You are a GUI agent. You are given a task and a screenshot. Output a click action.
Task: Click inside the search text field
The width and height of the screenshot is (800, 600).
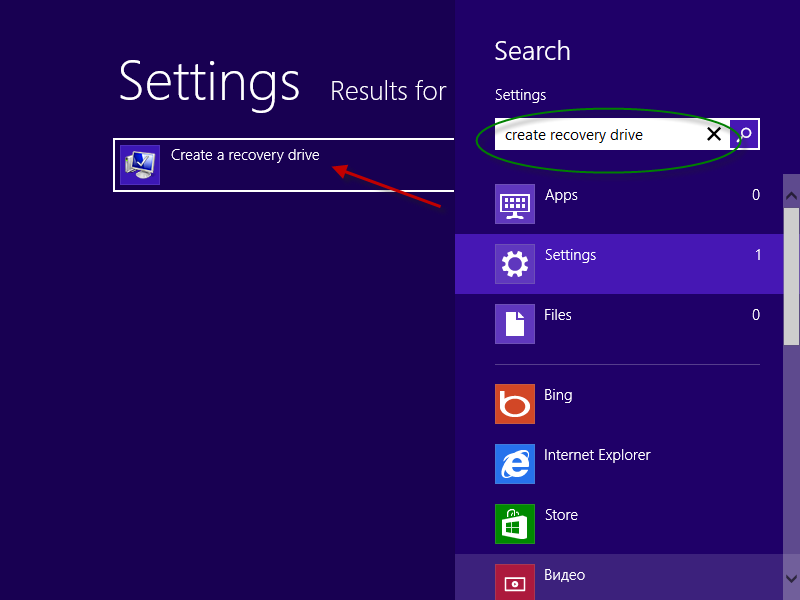tap(600, 134)
